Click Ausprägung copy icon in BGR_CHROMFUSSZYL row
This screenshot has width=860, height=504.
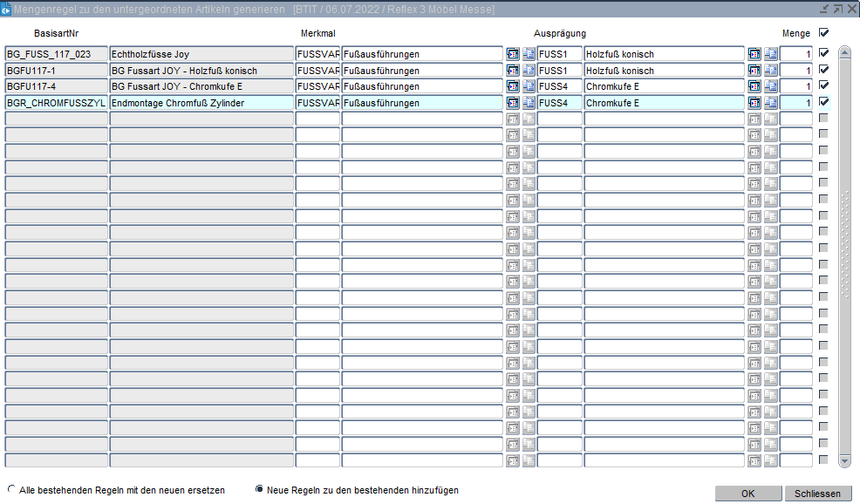(x=770, y=103)
